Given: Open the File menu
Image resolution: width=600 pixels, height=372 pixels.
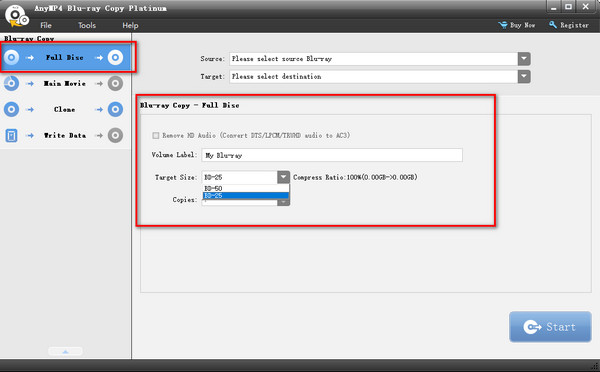Looking at the screenshot, I should pyautogui.click(x=46, y=25).
